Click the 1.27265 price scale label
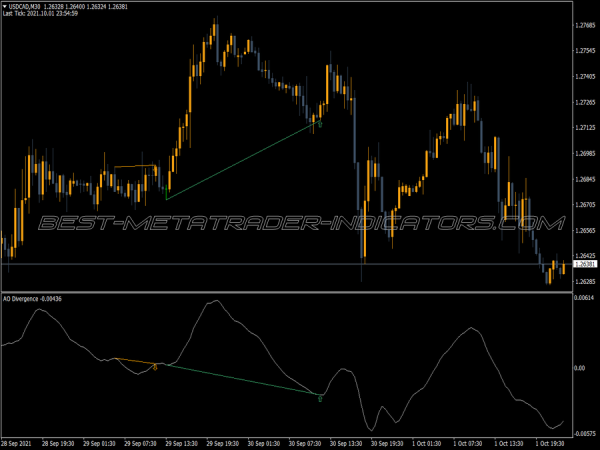 [x=585, y=102]
